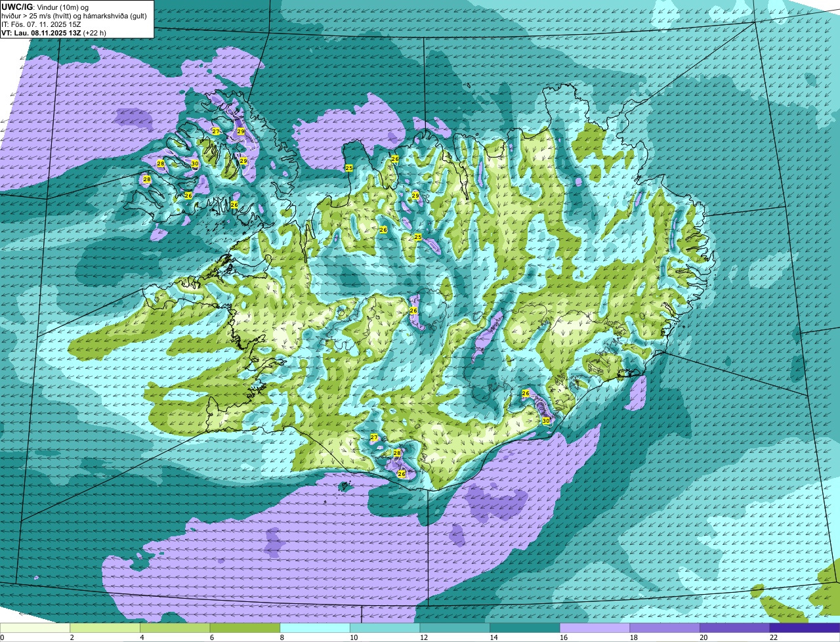Screen dimensions: 840x642
Task: Click the init time 'IT: Fös. 07. 11. 2025 15Z'
Action: [x=41, y=24]
